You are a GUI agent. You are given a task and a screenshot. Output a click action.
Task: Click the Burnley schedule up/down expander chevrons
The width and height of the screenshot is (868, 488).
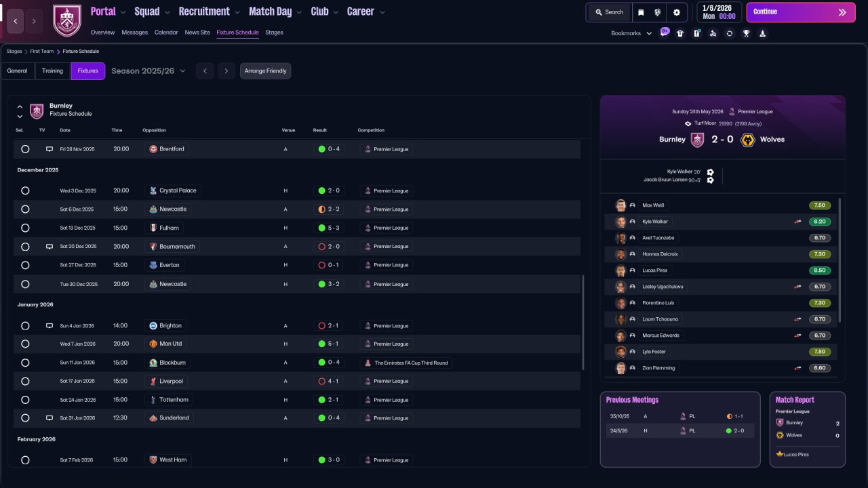[20, 111]
